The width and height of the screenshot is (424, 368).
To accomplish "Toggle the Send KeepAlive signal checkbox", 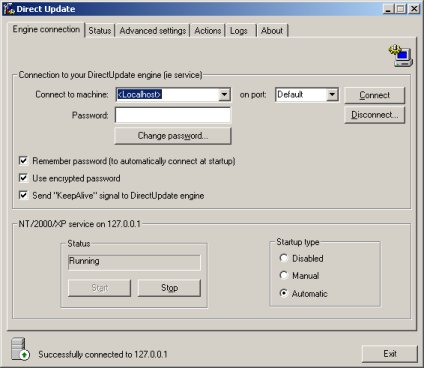I will pos(23,195).
